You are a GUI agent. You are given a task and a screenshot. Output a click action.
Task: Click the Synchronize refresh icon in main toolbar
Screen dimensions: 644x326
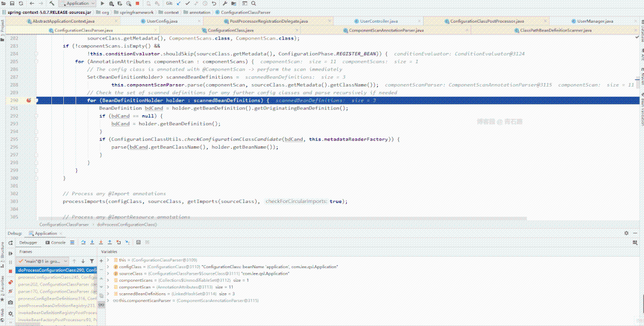coord(21,4)
